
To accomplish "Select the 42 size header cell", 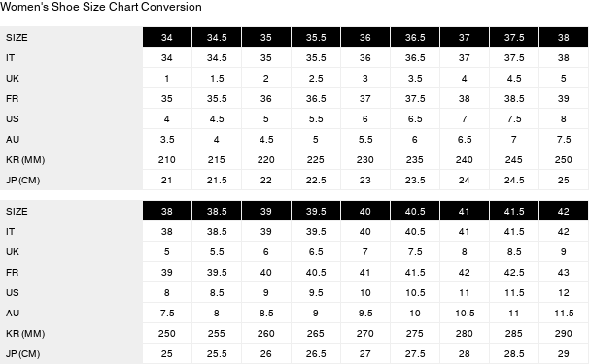I will coord(564,211).
